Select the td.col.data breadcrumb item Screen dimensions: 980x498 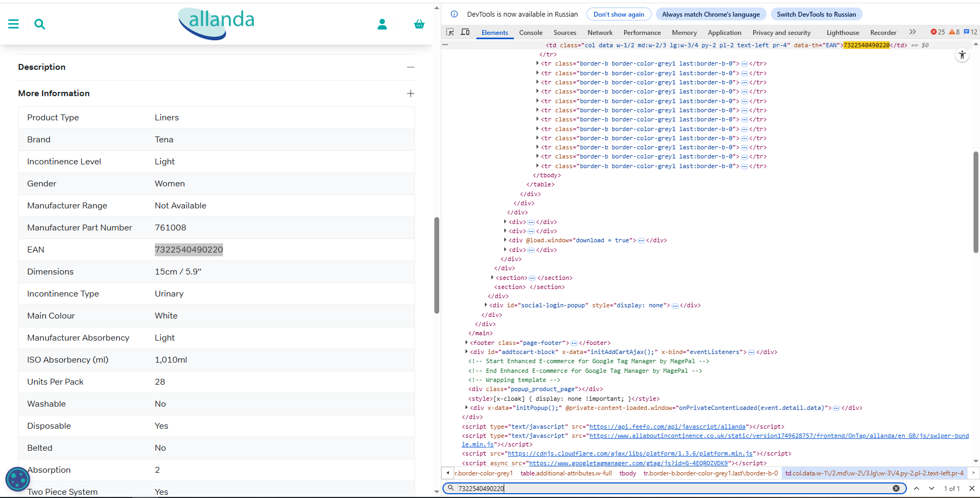tap(874, 473)
